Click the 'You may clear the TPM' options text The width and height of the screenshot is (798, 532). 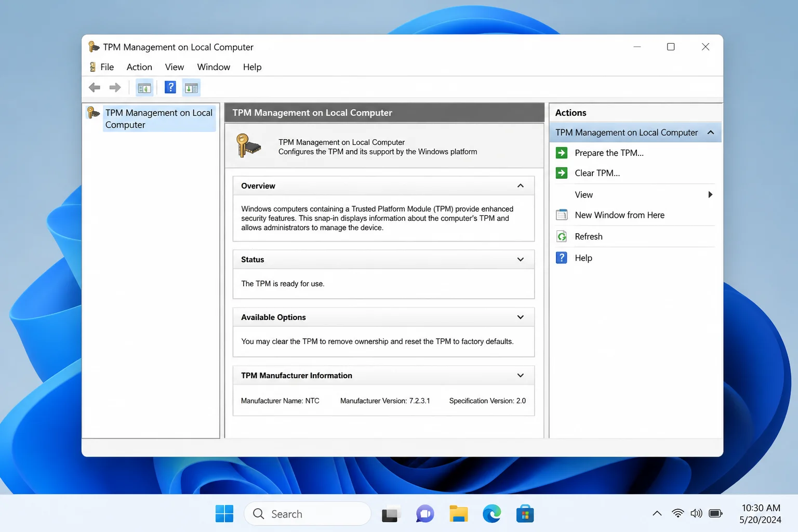point(377,341)
